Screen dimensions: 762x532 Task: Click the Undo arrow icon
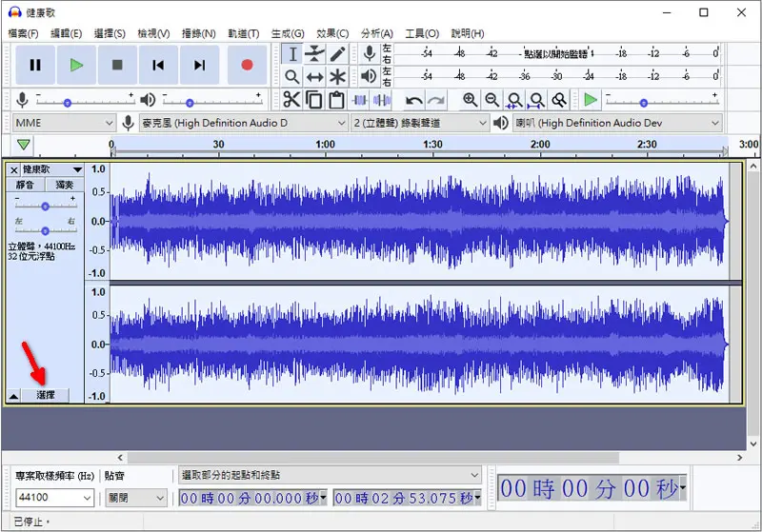[414, 101]
